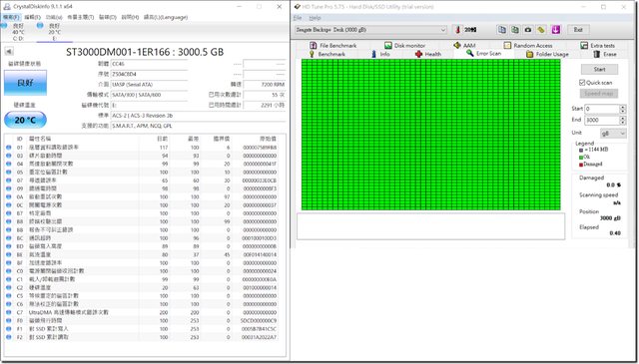The height and width of the screenshot is (364, 639).
Task: Open the Language menu in CrystalDiskInfo
Action: (166, 17)
